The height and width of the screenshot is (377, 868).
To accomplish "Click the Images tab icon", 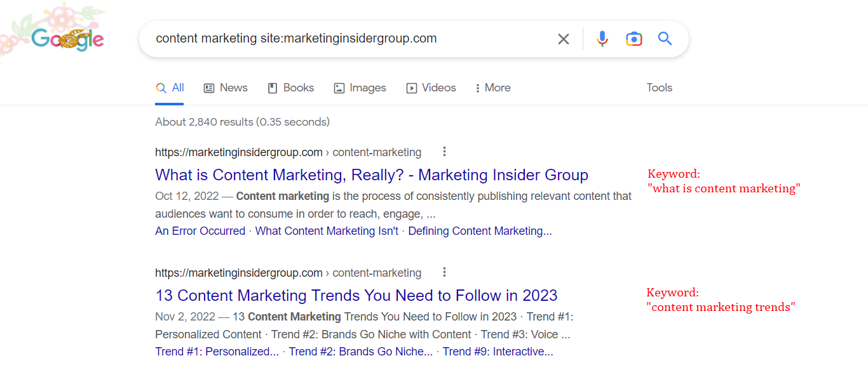I will coord(338,88).
